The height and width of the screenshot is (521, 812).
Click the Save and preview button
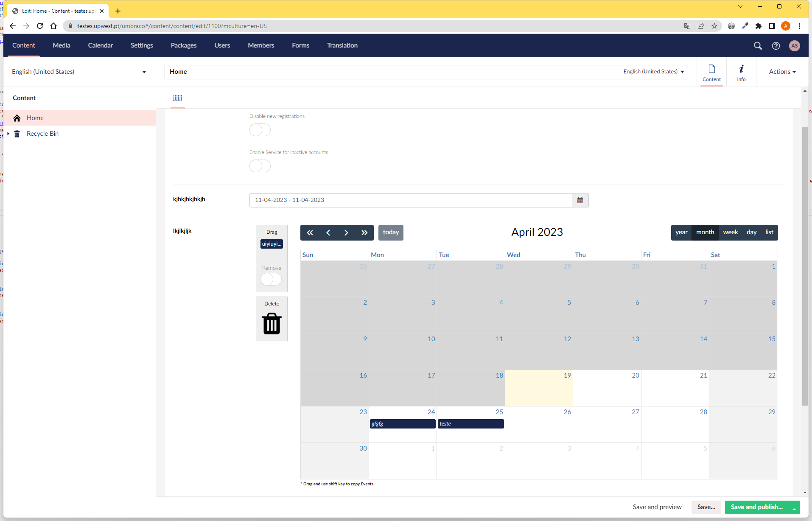(x=657, y=507)
